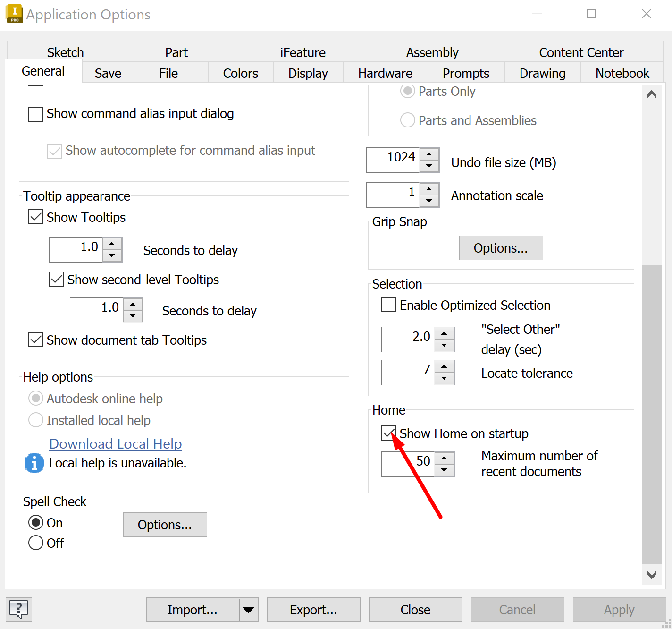Increase Undo file size with the up stepper

pos(429,154)
